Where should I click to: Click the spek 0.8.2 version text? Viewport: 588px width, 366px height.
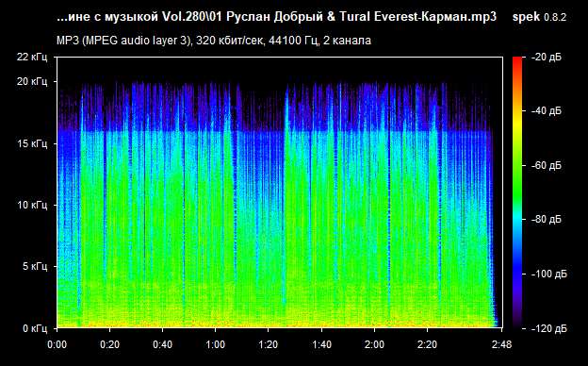pyautogui.click(x=539, y=17)
